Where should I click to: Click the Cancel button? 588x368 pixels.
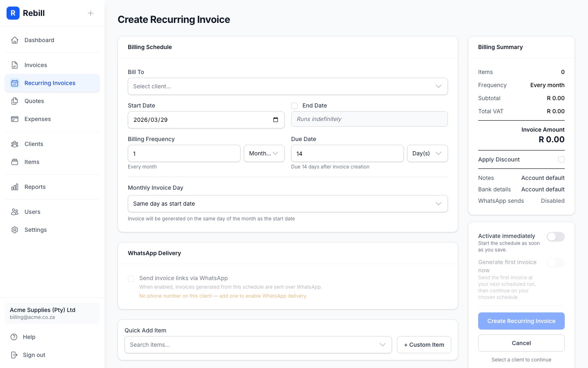tap(521, 343)
